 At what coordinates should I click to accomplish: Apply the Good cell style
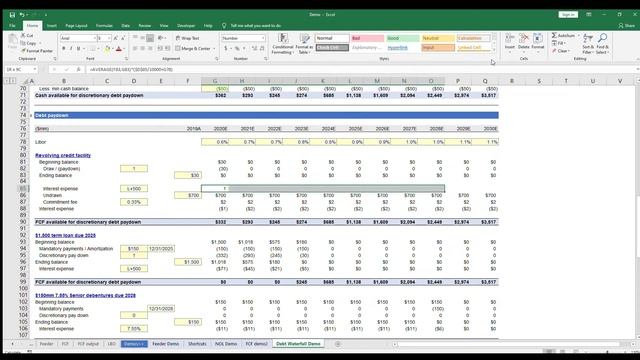pos(402,38)
